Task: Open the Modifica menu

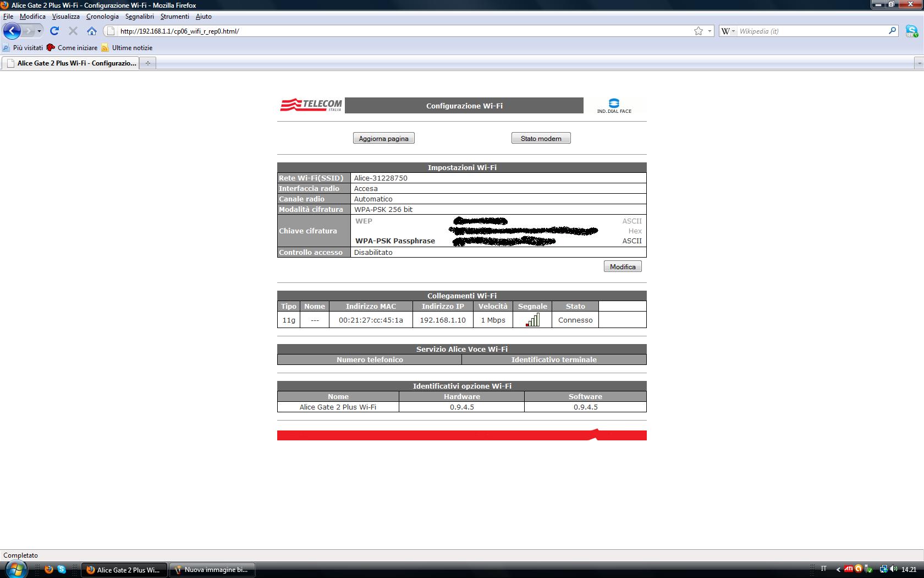Action: click(32, 17)
